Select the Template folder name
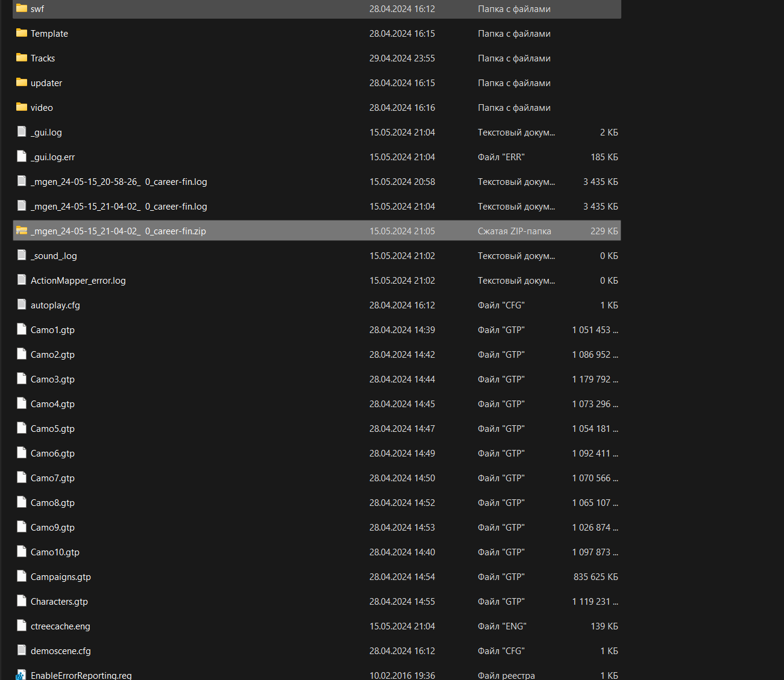This screenshot has height=680, width=784. [x=49, y=34]
